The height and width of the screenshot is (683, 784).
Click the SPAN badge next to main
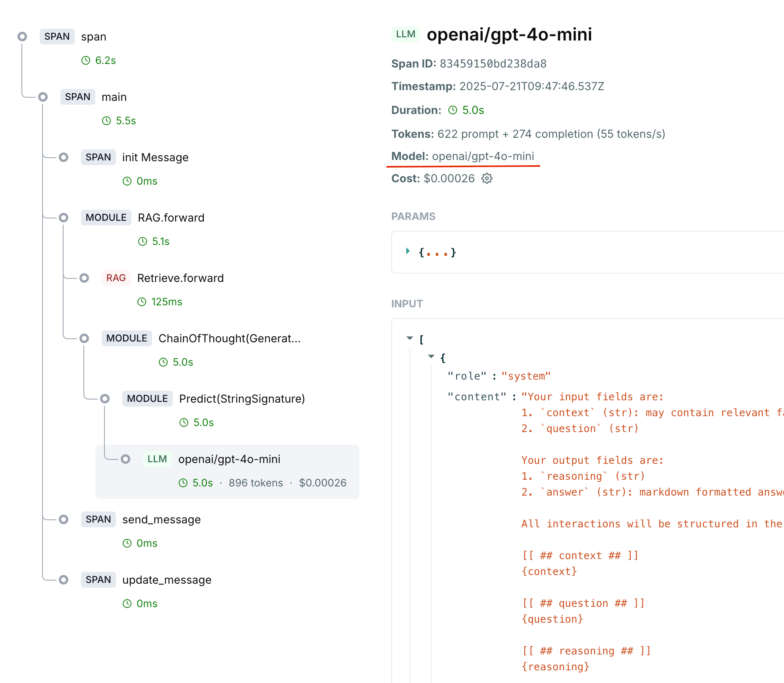pyautogui.click(x=78, y=97)
